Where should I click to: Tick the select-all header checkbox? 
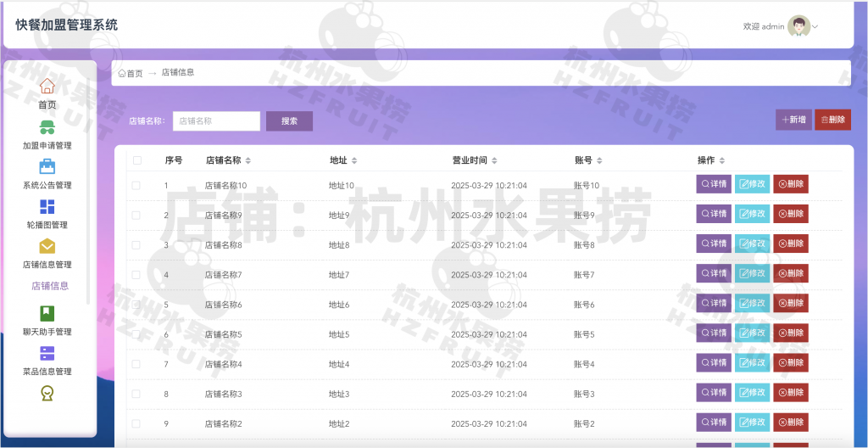click(x=137, y=160)
